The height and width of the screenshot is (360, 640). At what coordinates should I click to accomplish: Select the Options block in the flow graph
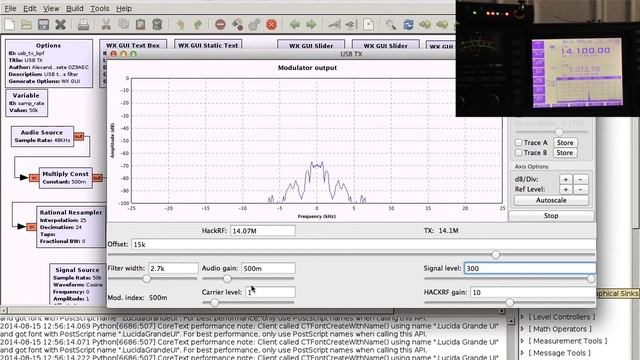[x=49, y=63]
